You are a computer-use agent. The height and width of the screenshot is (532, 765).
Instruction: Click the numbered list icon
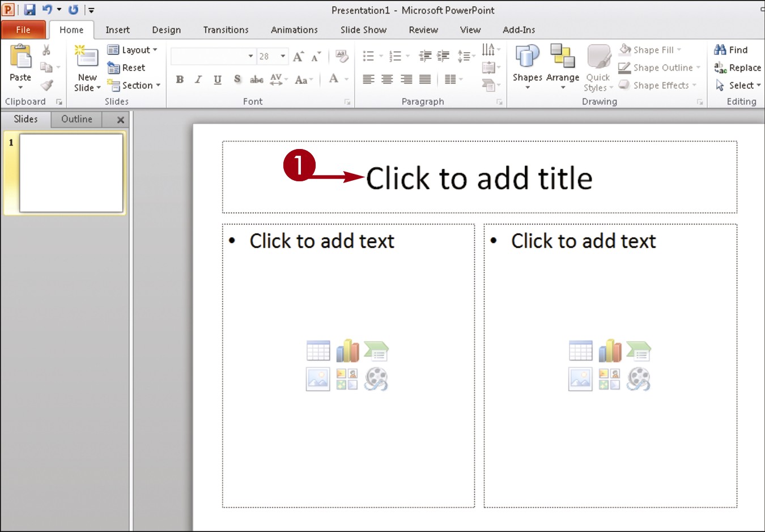click(x=396, y=56)
